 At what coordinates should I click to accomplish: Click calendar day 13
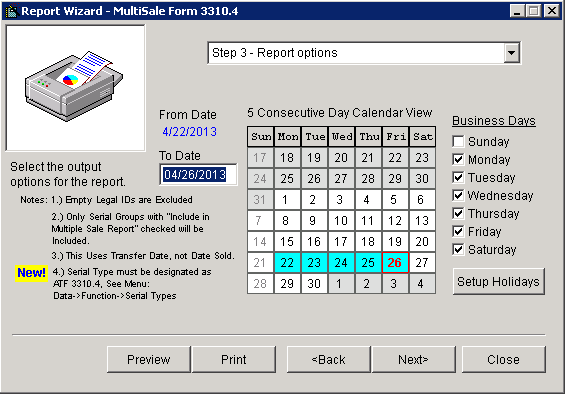coord(422,221)
